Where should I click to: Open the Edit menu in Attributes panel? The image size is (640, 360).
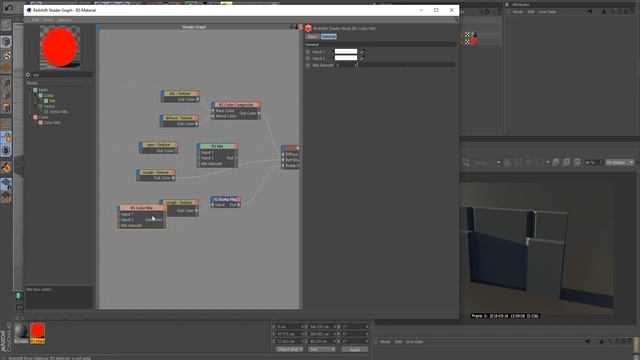pyautogui.click(x=531, y=12)
